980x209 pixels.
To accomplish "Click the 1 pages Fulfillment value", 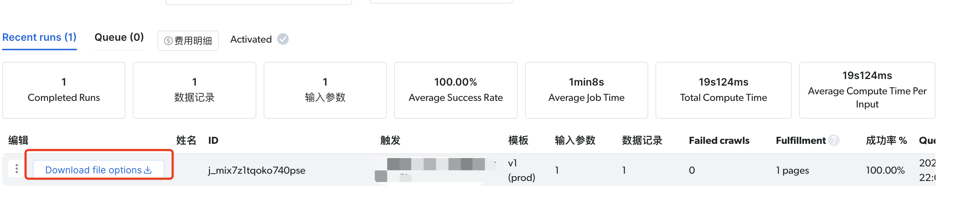I will pyautogui.click(x=792, y=170).
